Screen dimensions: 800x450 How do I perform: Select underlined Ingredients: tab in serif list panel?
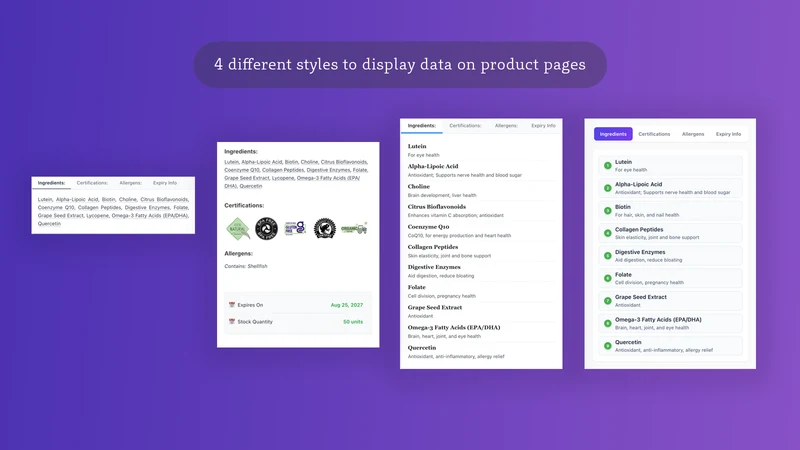click(x=421, y=126)
